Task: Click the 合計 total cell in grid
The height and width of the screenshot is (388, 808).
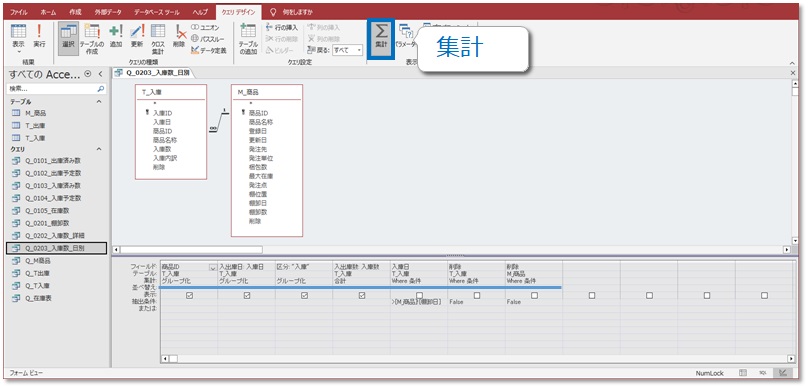Action: (361, 281)
